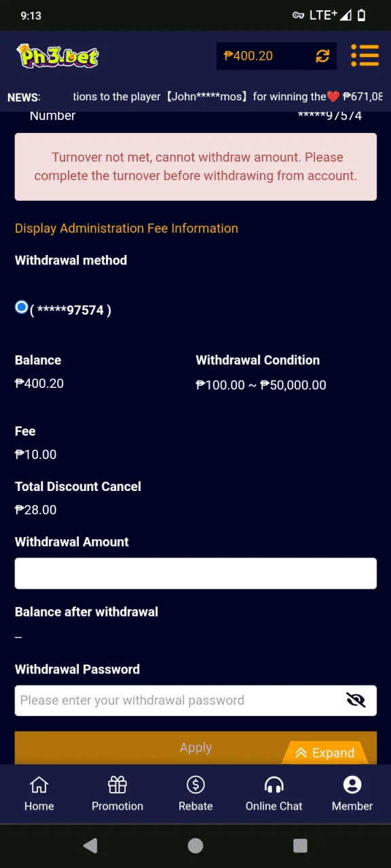The width and height of the screenshot is (391, 868).
Task: Open the Promotion gift icon tab
Action: click(117, 794)
